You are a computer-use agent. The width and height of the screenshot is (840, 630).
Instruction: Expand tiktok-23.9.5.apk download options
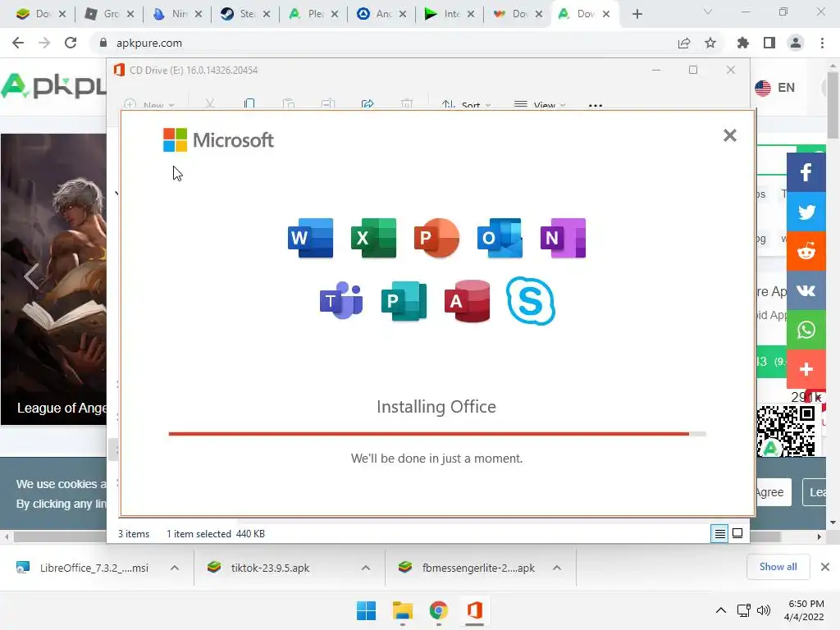(x=366, y=568)
